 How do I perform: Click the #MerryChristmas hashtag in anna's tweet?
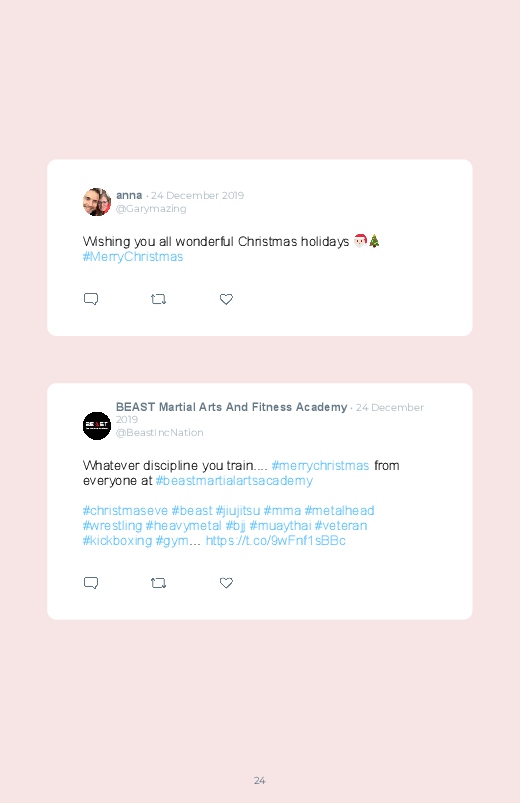133,257
